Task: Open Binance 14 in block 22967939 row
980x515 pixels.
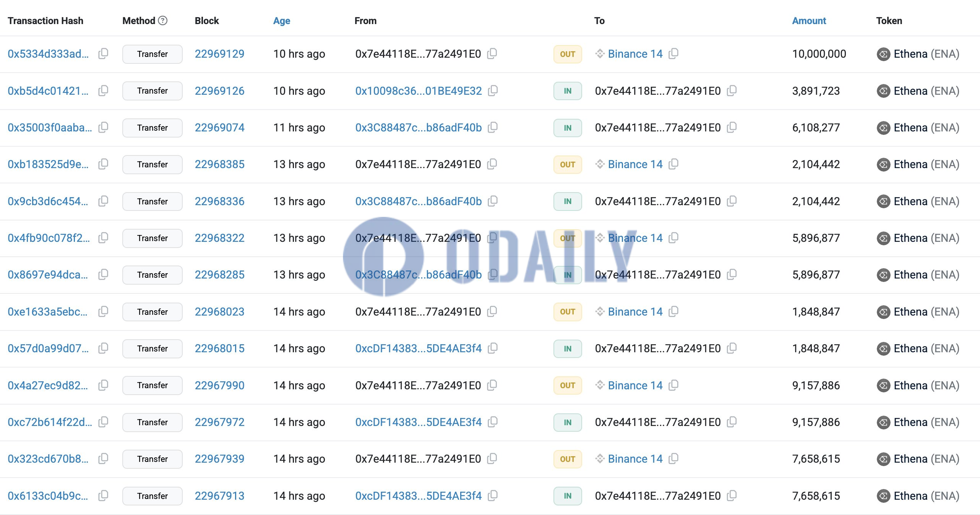Action: click(635, 459)
